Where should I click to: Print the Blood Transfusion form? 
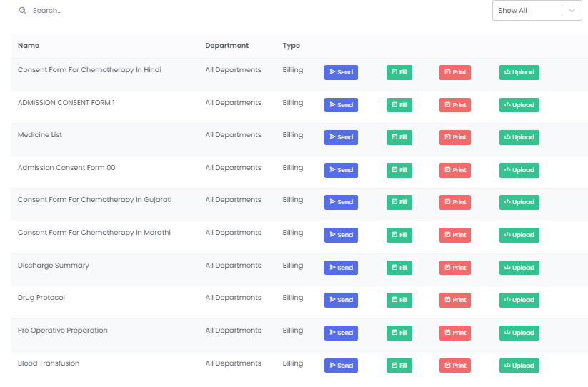(455, 366)
